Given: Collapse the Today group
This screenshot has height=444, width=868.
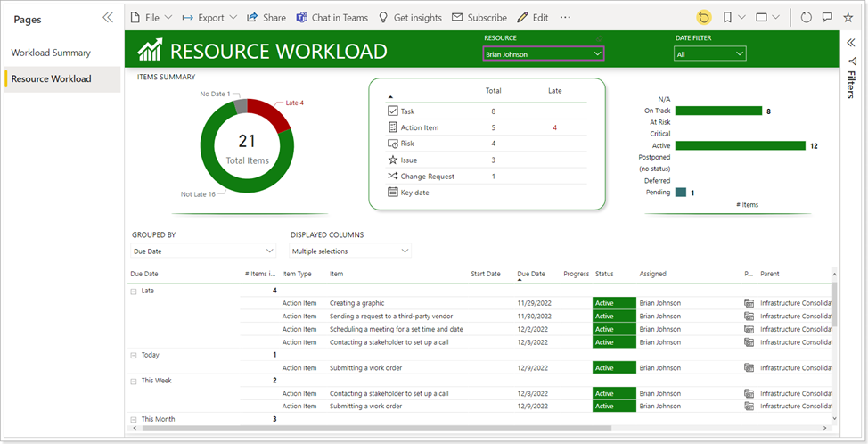Looking at the screenshot, I should [x=134, y=356].
